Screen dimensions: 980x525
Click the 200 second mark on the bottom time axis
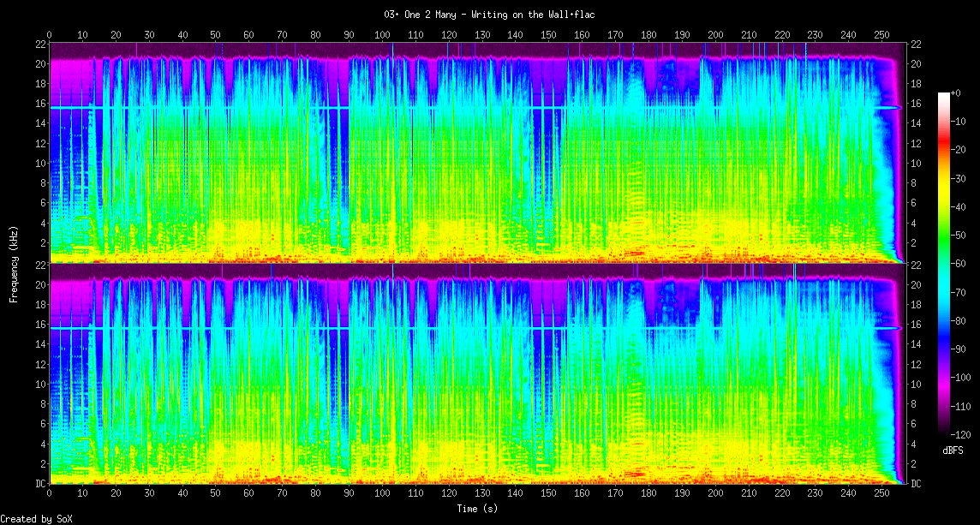715,492
